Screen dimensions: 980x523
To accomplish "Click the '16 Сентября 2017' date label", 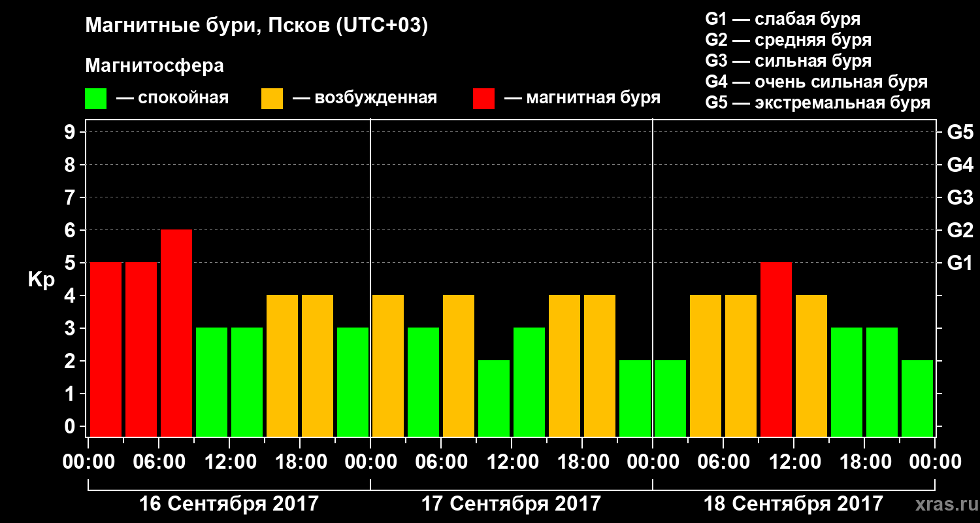I will 229,504.
